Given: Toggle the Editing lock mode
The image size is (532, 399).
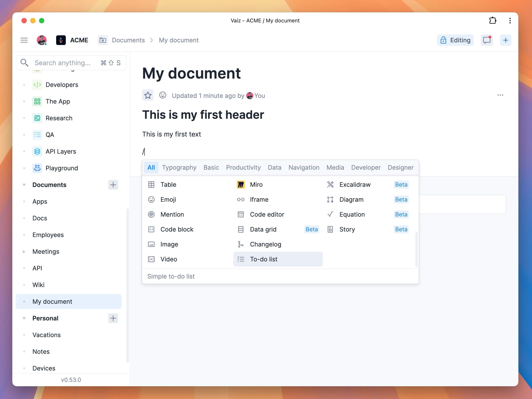Looking at the screenshot, I should (455, 40).
